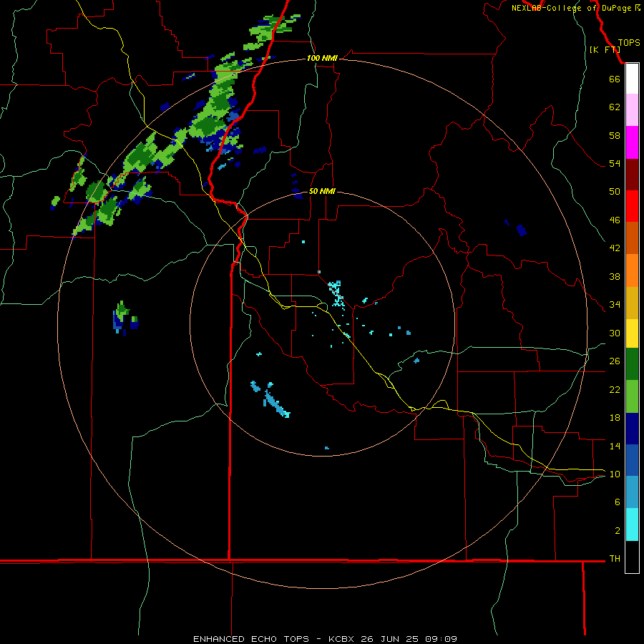Click the legend value 22

(x=615, y=389)
